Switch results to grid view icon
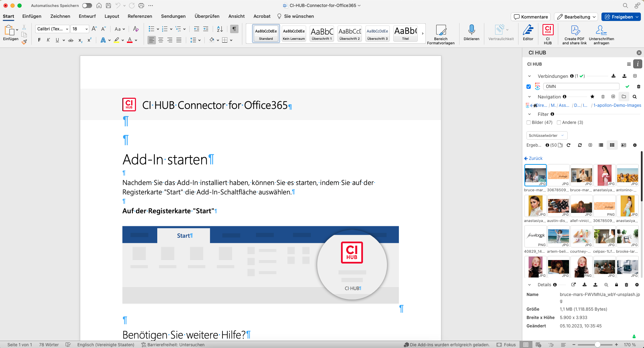This screenshot has width=644, height=348. 612,145
